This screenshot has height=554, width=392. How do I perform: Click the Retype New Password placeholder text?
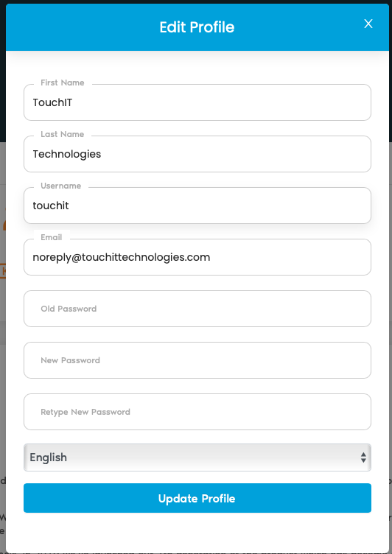[x=85, y=412]
